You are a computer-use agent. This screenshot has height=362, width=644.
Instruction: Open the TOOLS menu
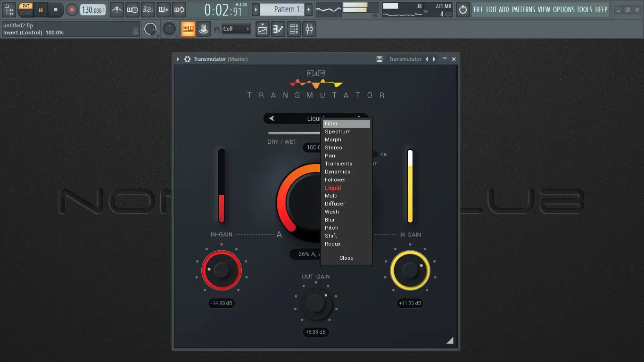[x=585, y=9]
